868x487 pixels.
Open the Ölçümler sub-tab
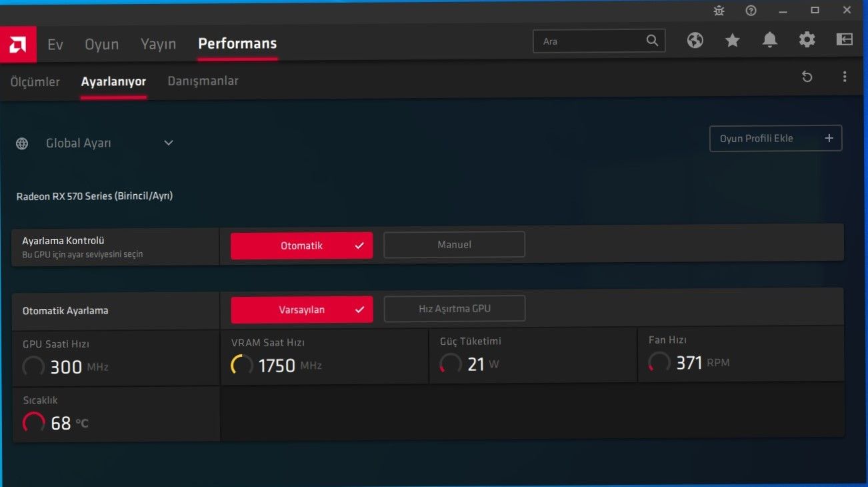pos(35,81)
